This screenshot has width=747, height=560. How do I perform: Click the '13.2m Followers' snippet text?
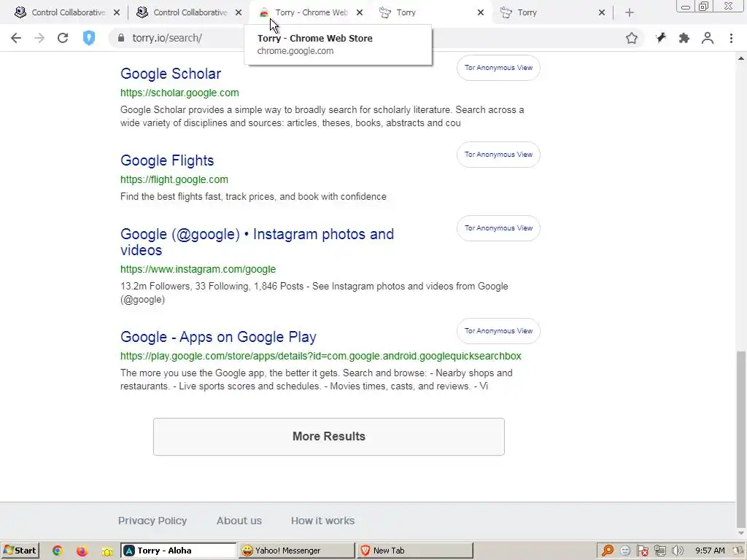(314, 293)
